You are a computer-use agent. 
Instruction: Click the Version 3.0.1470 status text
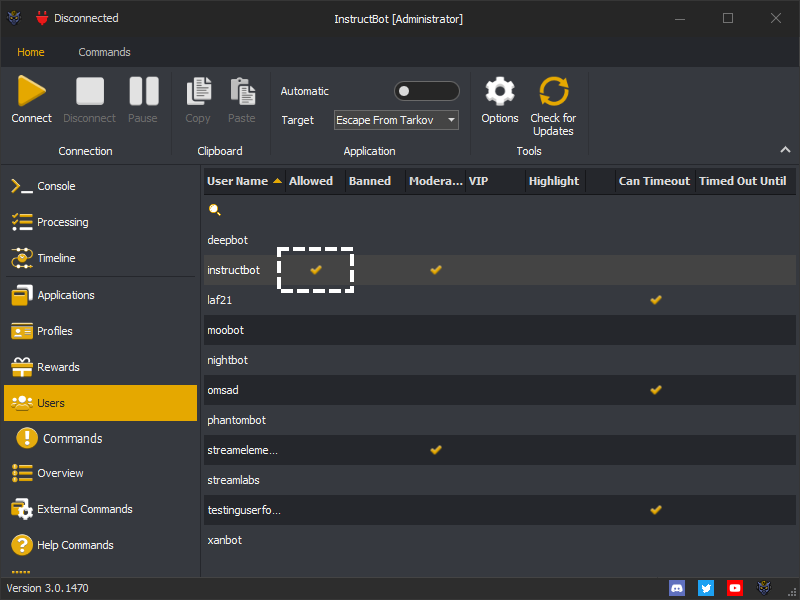tap(47, 588)
